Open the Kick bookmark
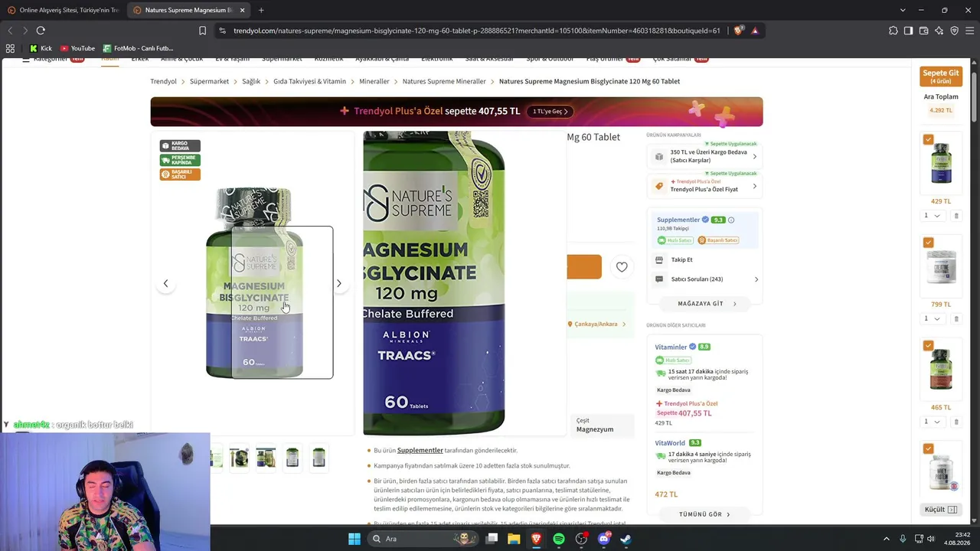This screenshot has height=551, width=980. 41,48
